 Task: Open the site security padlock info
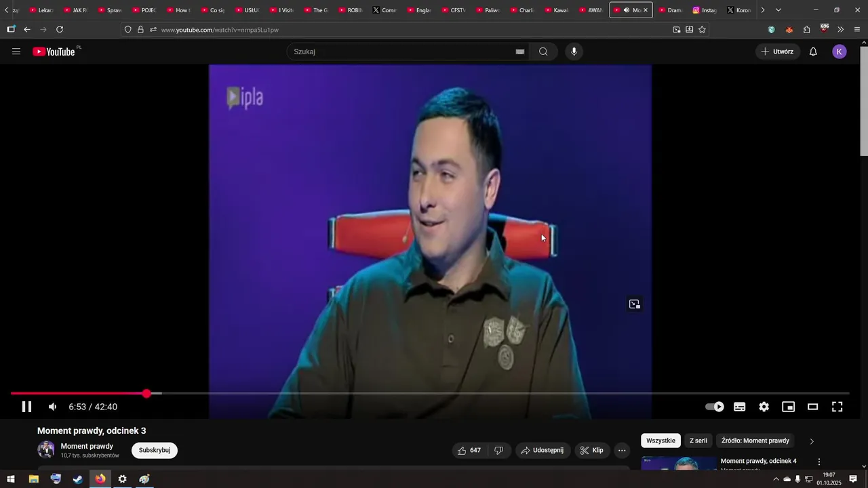point(140,30)
